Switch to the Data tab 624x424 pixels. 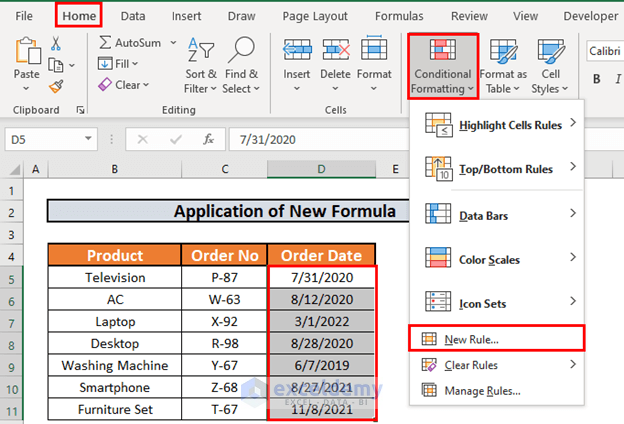point(133,16)
